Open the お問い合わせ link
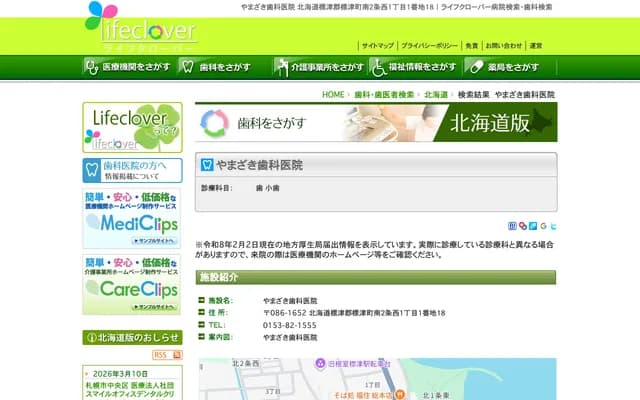Image resolution: width=640 pixels, height=400 pixels. tap(504, 46)
